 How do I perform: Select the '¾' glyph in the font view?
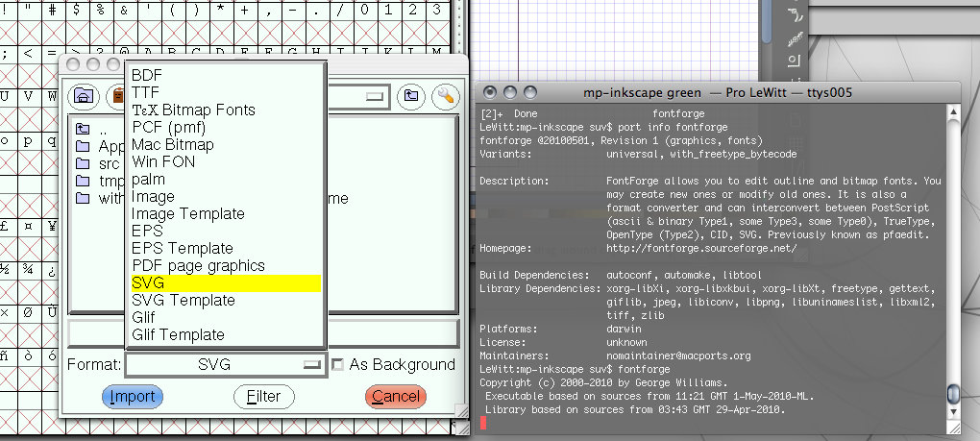tap(29, 269)
